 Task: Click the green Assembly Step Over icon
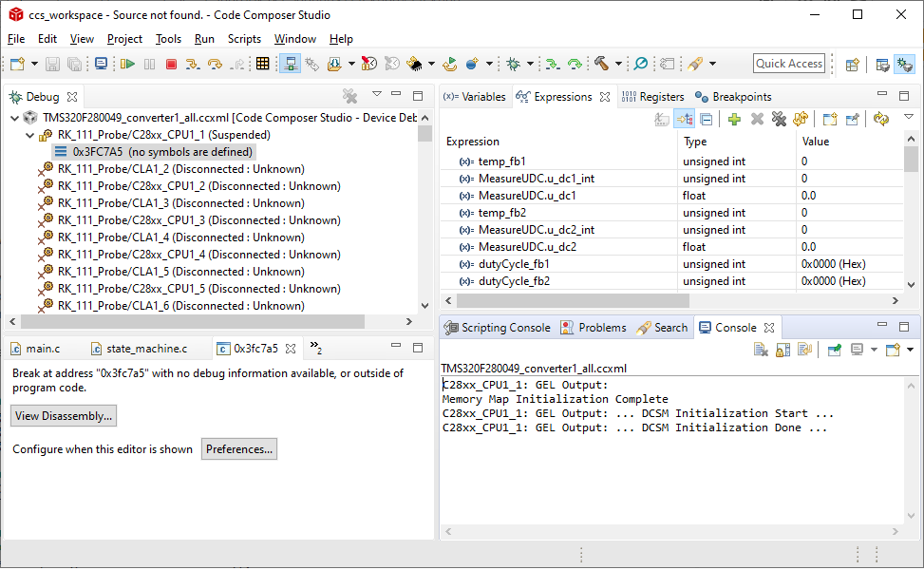click(575, 64)
